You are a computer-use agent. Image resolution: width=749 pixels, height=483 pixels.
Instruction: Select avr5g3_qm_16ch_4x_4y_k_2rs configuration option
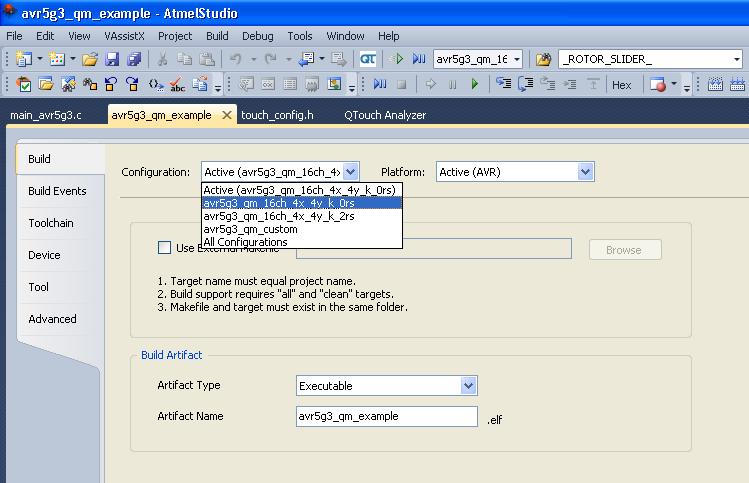(302, 216)
